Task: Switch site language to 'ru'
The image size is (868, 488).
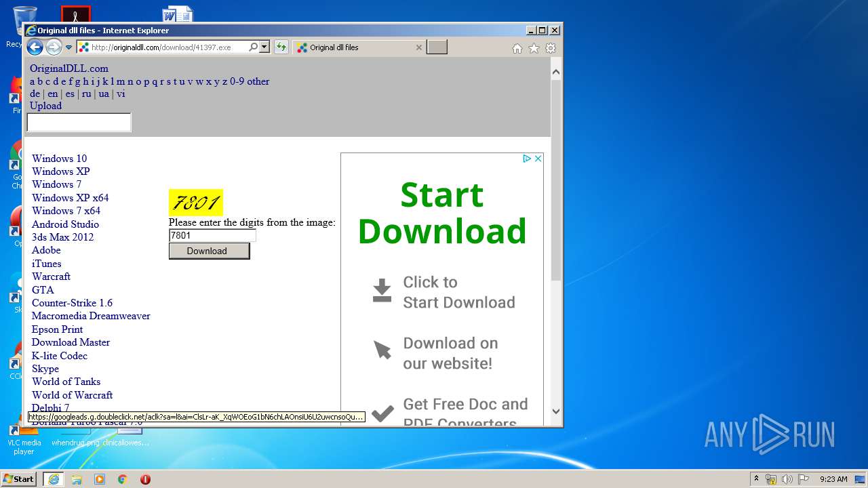Action: point(87,94)
